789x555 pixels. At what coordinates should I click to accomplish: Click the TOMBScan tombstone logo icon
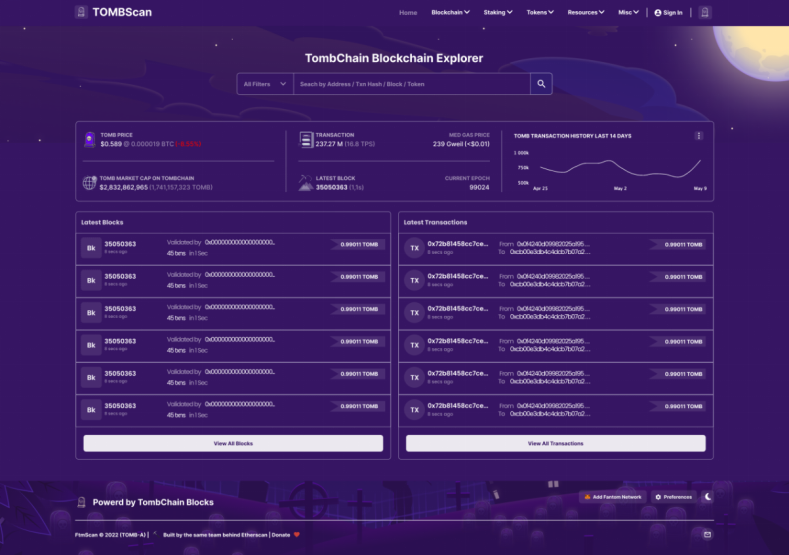point(81,12)
